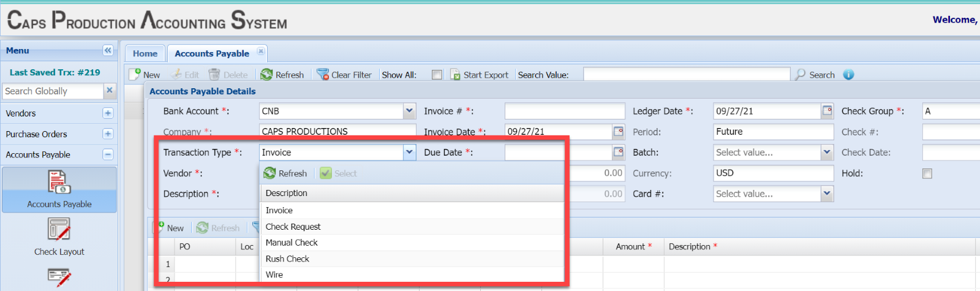Open the Ledger Date calendar picker
Viewport: 980px width, 291px height.
pos(827,111)
